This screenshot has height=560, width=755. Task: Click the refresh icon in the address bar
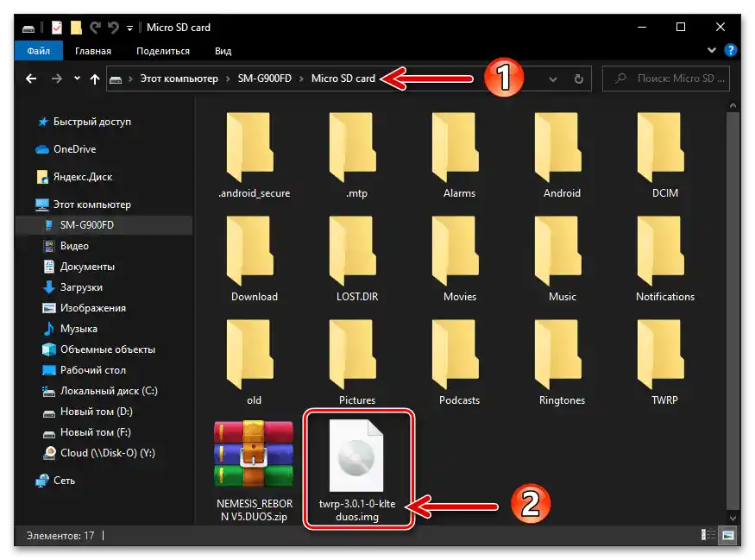tap(578, 79)
